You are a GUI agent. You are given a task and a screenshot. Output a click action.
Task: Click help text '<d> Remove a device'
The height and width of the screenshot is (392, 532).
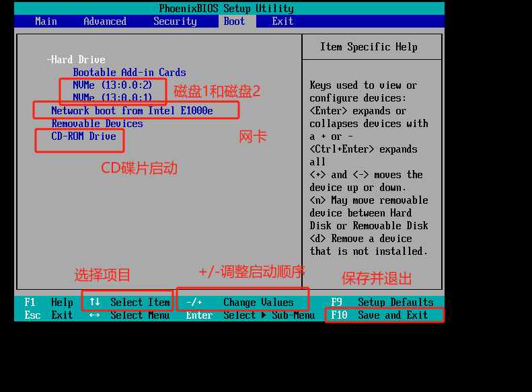360,239
